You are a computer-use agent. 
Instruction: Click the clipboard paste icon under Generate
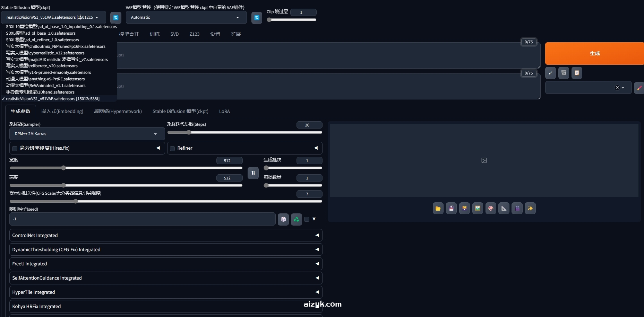(x=577, y=73)
